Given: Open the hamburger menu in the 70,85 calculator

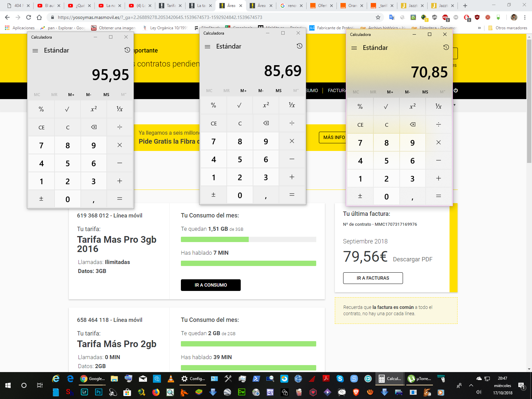Looking at the screenshot, I should coord(354,48).
